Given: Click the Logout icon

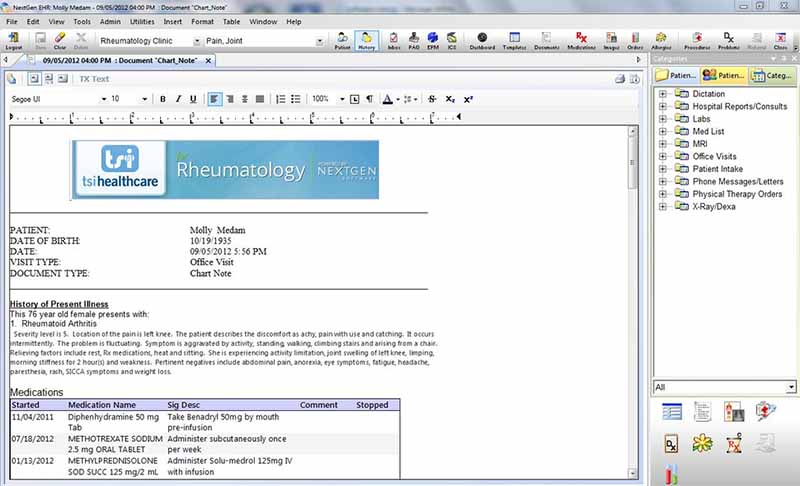Looking at the screenshot, I should tap(14, 40).
